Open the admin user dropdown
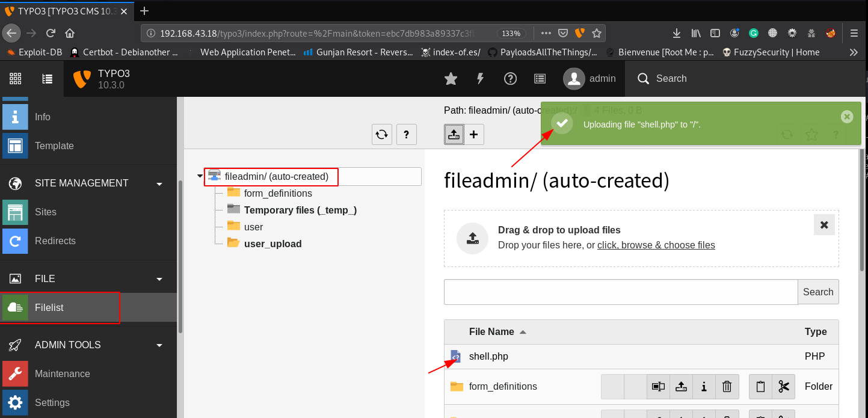The image size is (868, 418). [589, 78]
